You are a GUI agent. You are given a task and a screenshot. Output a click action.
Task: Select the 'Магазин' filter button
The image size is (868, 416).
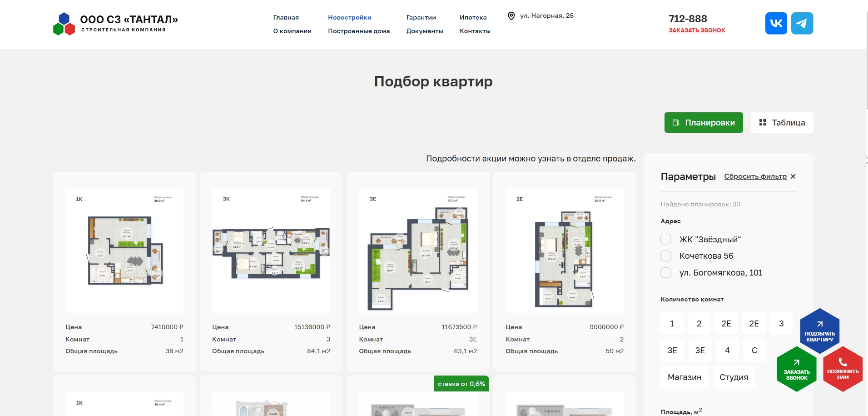[x=684, y=377]
